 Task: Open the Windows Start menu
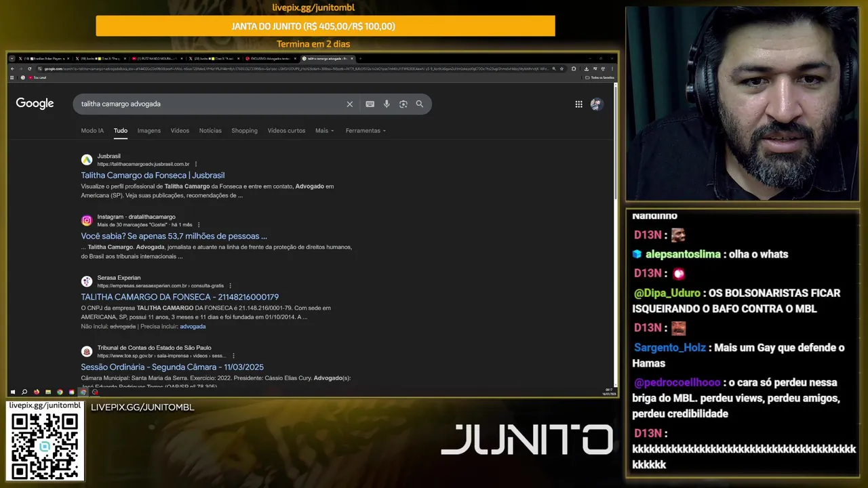13,392
